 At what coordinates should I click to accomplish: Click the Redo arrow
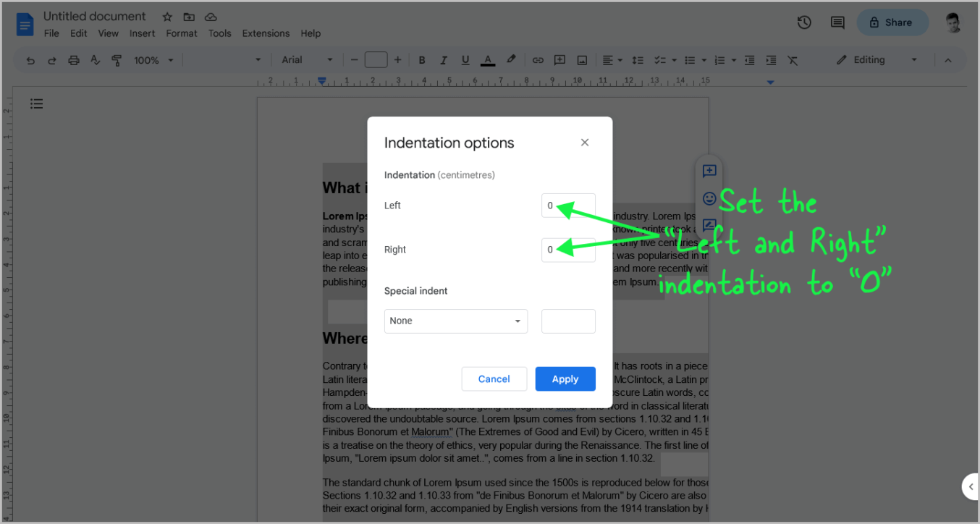point(52,60)
